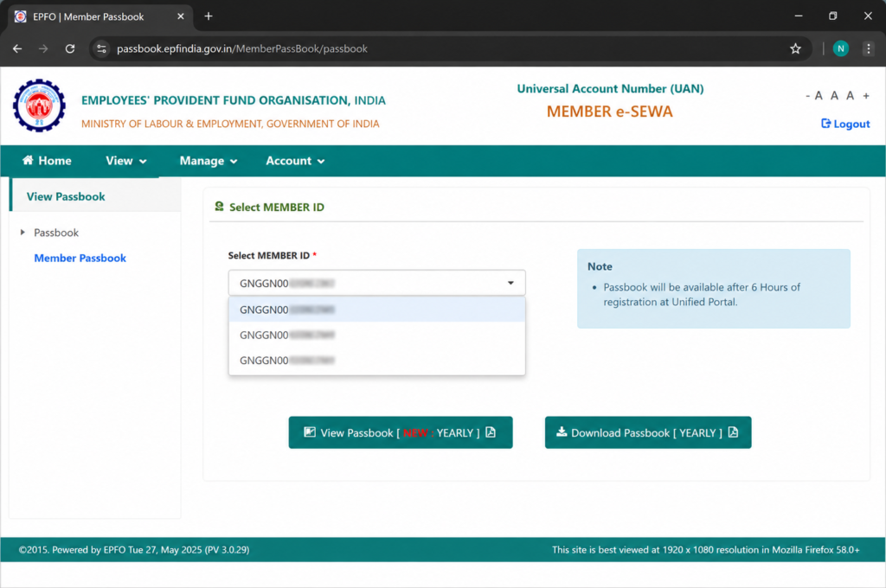Minimize the browser window
Viewport: 886px width, 588px height.
799,16
